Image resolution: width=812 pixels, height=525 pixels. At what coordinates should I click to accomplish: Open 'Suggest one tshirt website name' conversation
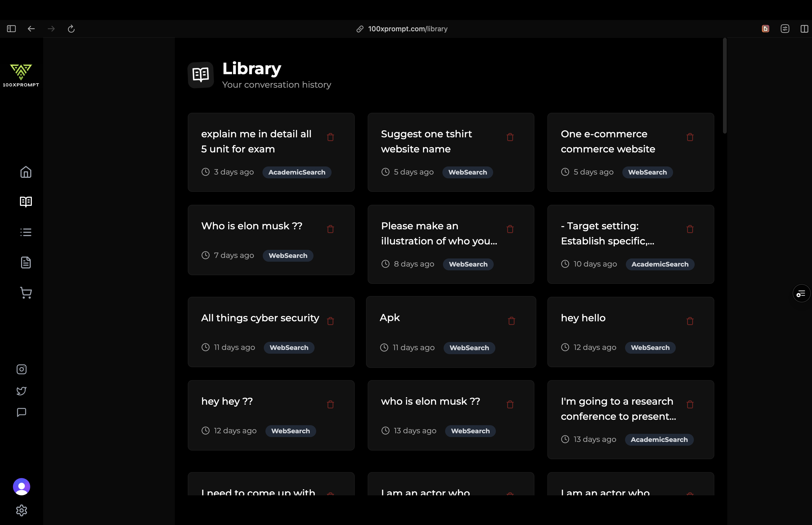tap(426, 141)
